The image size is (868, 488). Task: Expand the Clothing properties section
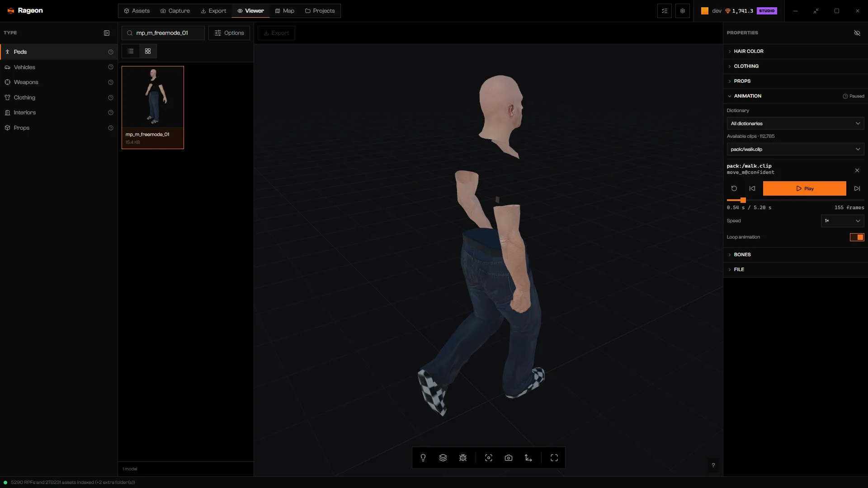795,66
